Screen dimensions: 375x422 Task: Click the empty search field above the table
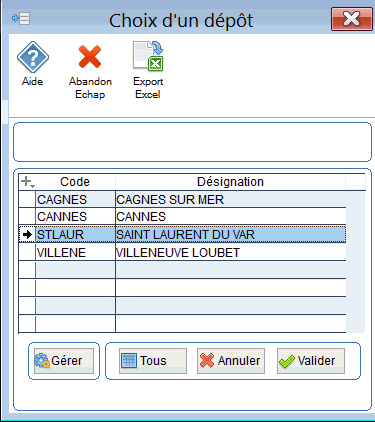tap(192, 142)
